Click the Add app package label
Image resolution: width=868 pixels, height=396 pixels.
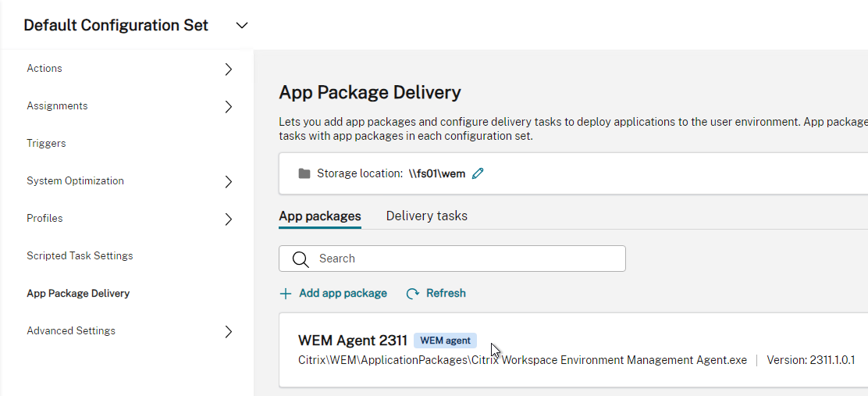343,293
